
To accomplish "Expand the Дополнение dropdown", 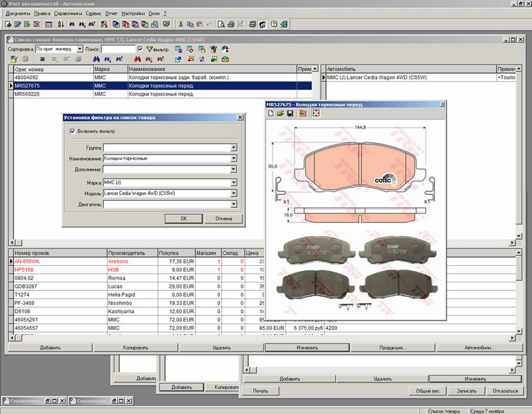I will tap(234, 169).
